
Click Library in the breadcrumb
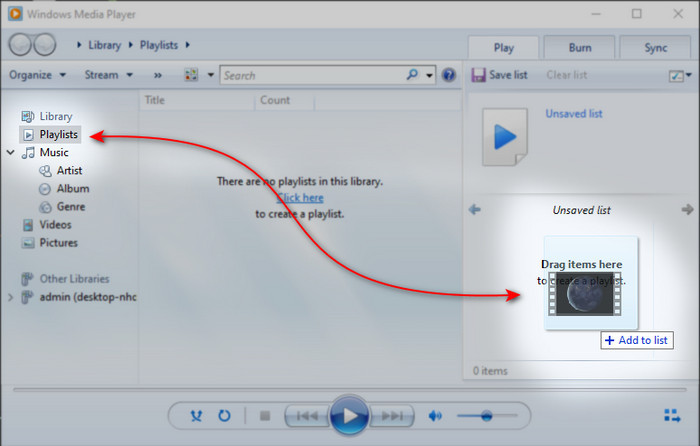coord(104,45)
